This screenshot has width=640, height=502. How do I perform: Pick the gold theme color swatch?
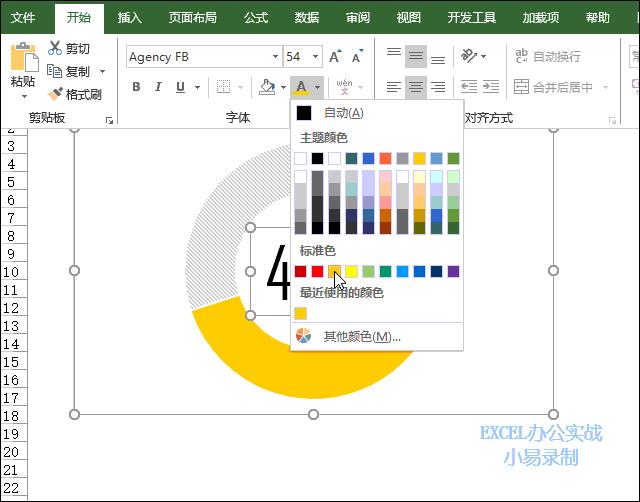pyautogui.click(x=419, y=158)
